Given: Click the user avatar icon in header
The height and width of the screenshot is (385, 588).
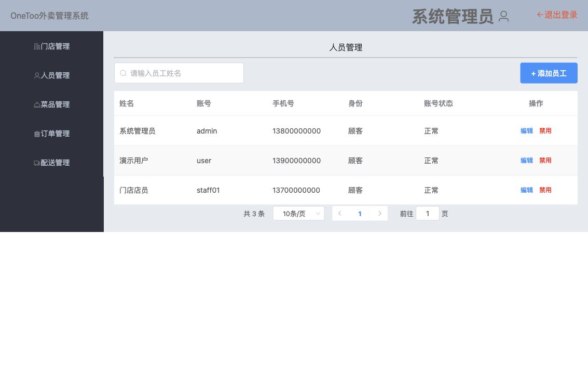Looking at the screenshot, I should (x=503, y=16).
